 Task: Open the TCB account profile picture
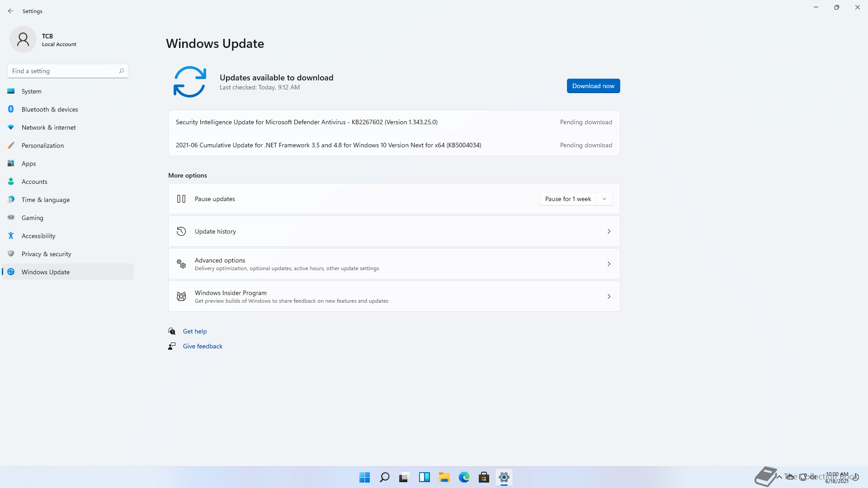pos(23,40)
